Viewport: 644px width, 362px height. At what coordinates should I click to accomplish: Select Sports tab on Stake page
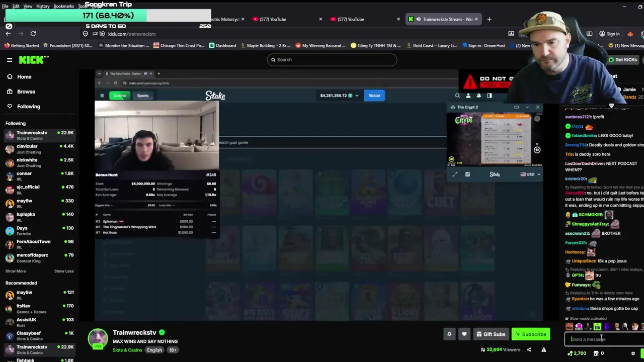pyautogui.click(x=143, y=96)
